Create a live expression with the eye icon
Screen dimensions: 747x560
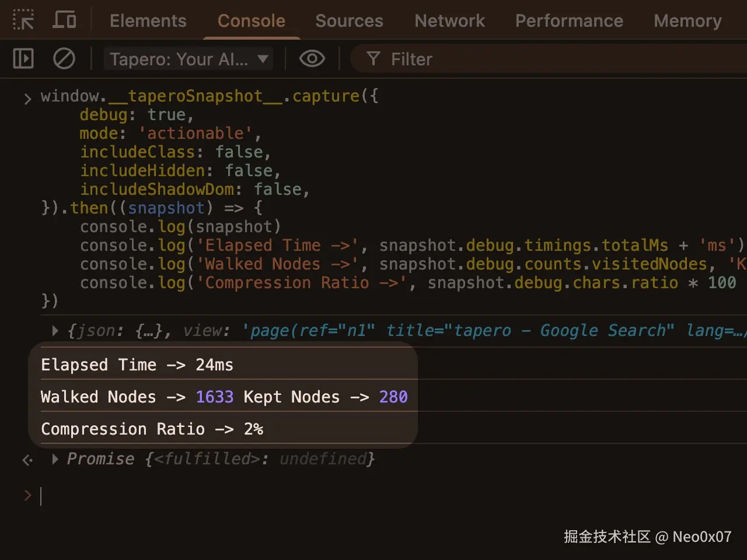312,58
